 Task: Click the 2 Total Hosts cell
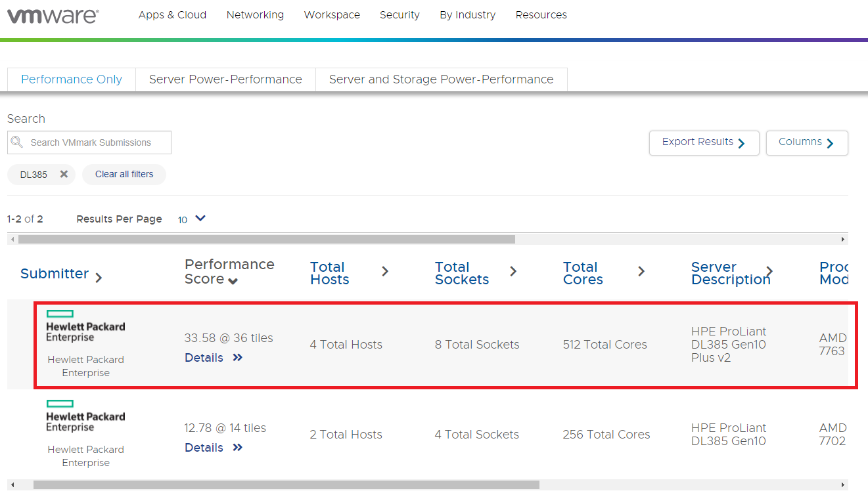tap(346, 435)
